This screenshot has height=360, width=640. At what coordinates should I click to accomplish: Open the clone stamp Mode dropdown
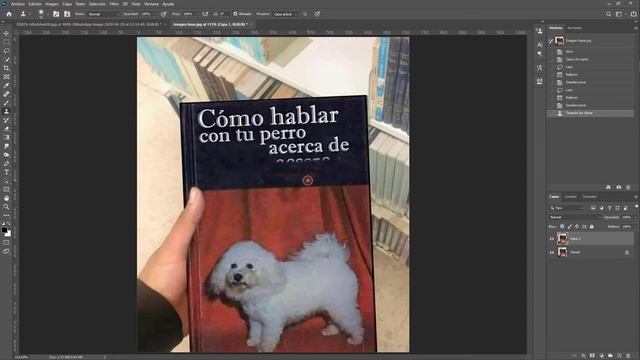(x=104, y=14)
